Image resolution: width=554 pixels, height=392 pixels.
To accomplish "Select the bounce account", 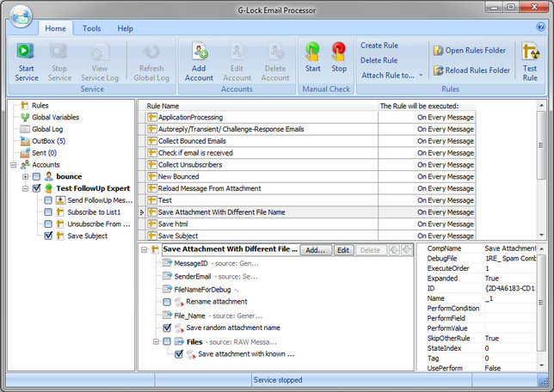I will [69, 176].
